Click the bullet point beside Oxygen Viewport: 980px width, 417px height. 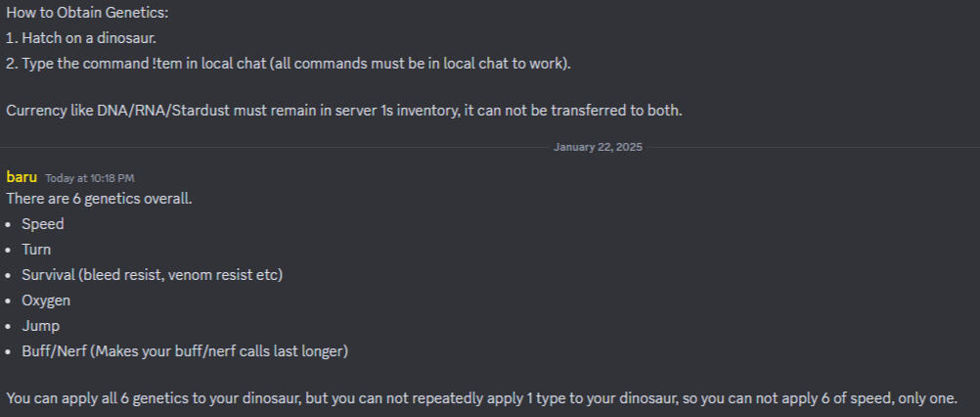[9, 301]
